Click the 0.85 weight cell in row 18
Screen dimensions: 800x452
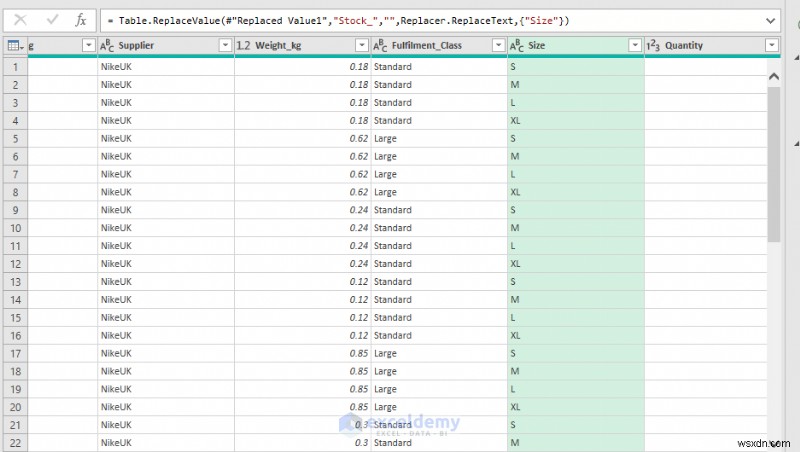[303, 371]
